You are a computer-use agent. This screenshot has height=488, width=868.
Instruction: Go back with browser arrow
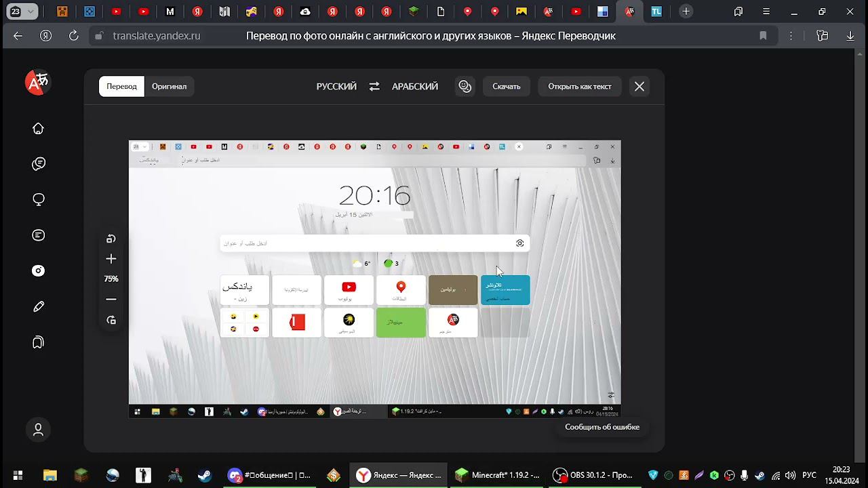point(18,36)
